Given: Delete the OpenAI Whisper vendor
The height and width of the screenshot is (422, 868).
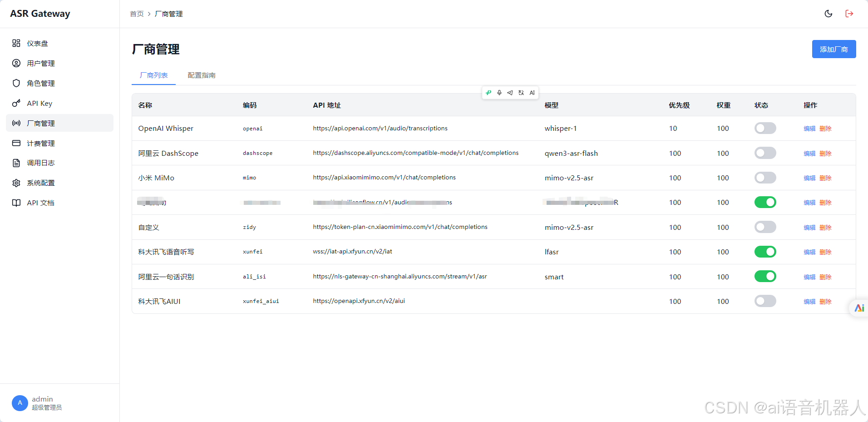Looking at the screenshot, I should 825,129.
